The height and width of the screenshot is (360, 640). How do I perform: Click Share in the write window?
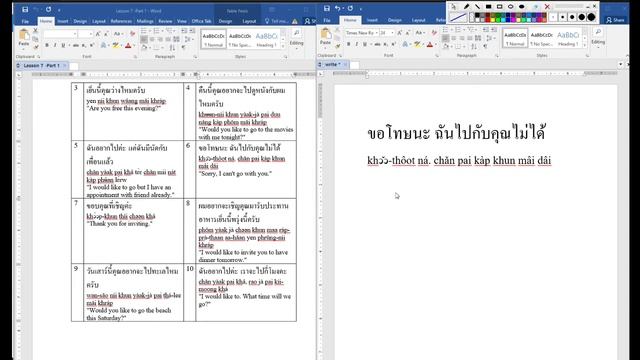[616, 20]
